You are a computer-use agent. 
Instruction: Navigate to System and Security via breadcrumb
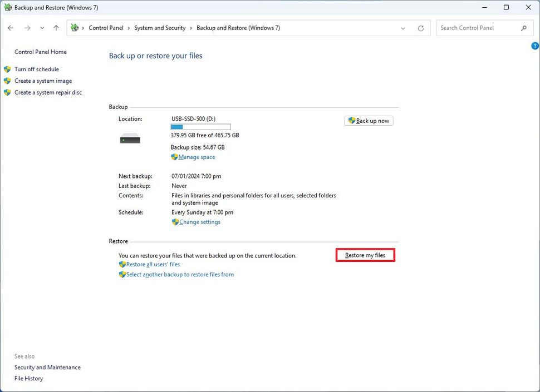coord(160,27)
